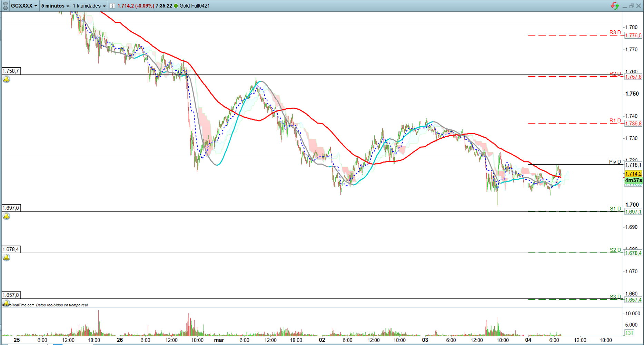Open the GCXXXX instrument dropdown
The width and height of the screenshot is (644, 345).
tap(24, 6)
